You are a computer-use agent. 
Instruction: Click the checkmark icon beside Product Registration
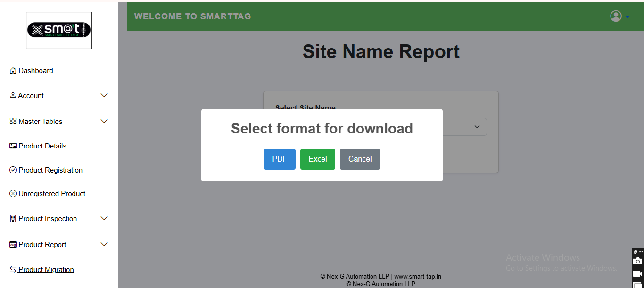[x=13, y=170]
